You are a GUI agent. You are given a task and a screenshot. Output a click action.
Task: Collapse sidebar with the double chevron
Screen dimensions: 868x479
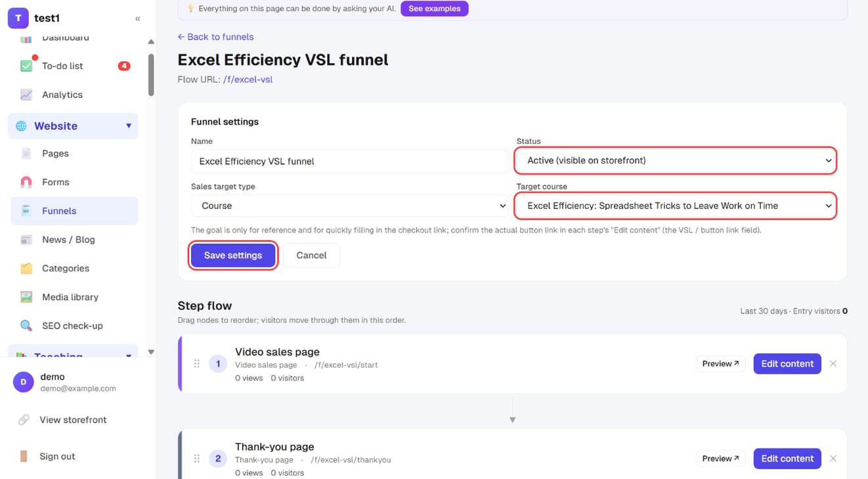(x=138, y=18)
